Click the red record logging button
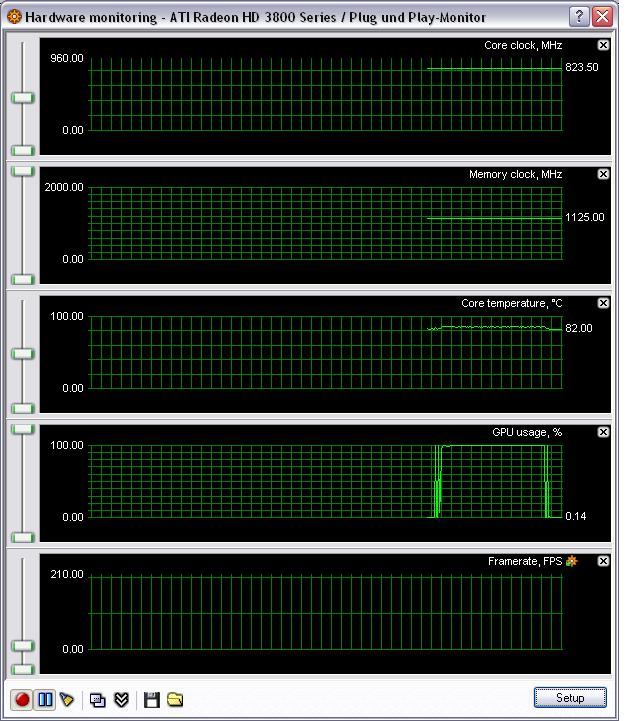This screenshot has height=721, width=640. 22,699
